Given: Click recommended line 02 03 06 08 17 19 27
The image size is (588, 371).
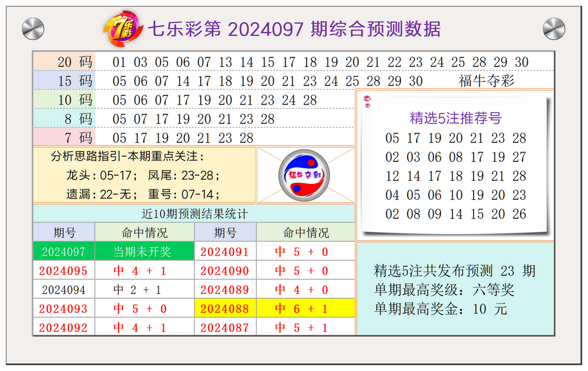Looking at the screenshot, I should click(x=456, y=157).
